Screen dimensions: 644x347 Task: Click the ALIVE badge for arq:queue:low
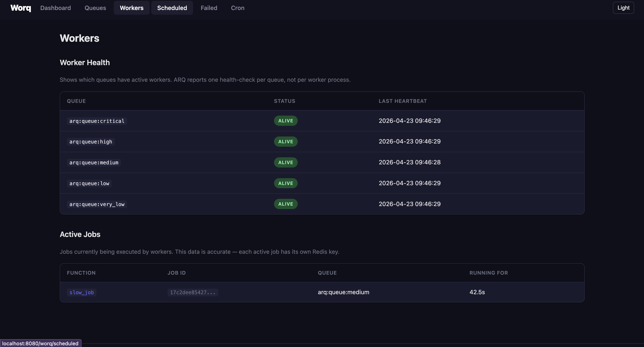(x=286, y=183)
